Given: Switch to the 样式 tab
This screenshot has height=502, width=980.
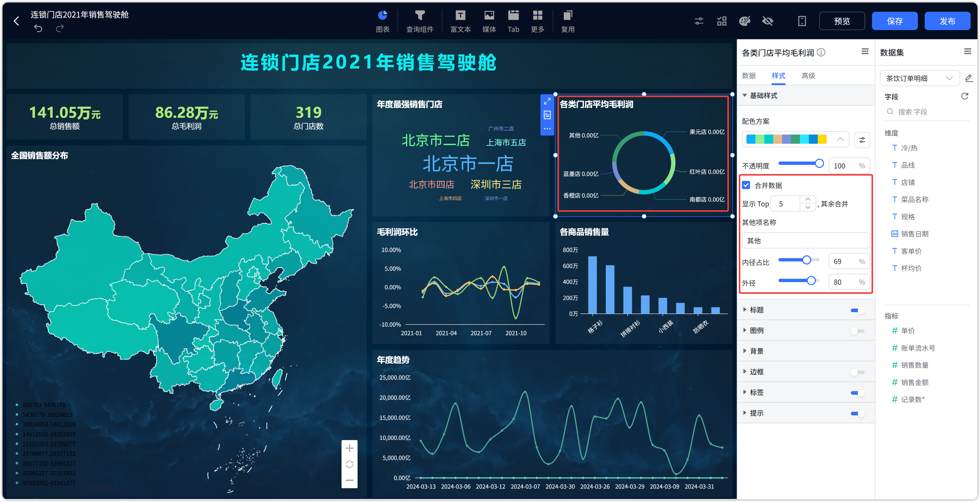Looking at the screenshot, I should pos(778,75).
